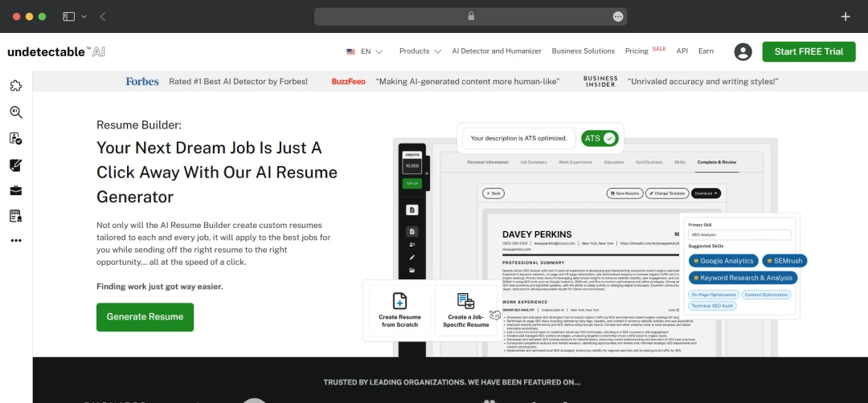Click the browser address bar
Screen dimensions: 868x403
(470, 17)
